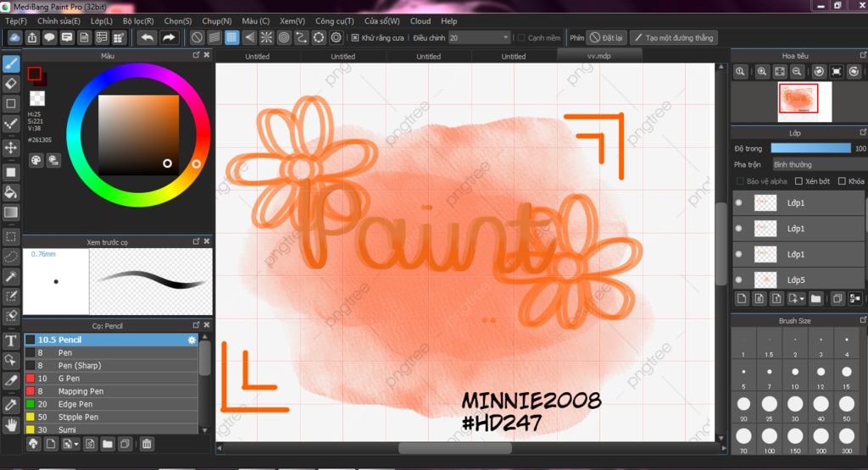The image size is (868, 470).
Task: Expand the add-brush dropdown arrow
Action: coord(75,444)
